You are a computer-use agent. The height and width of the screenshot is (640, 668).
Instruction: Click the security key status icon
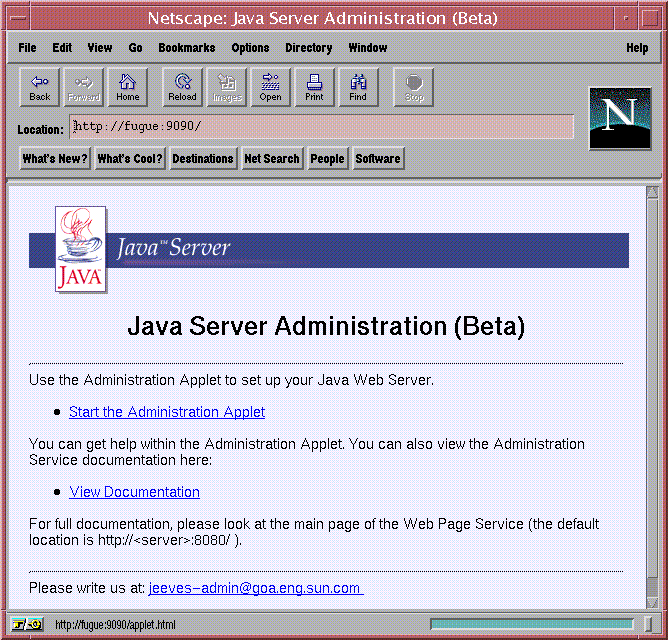pyautogui.click(x=27, y=625)
